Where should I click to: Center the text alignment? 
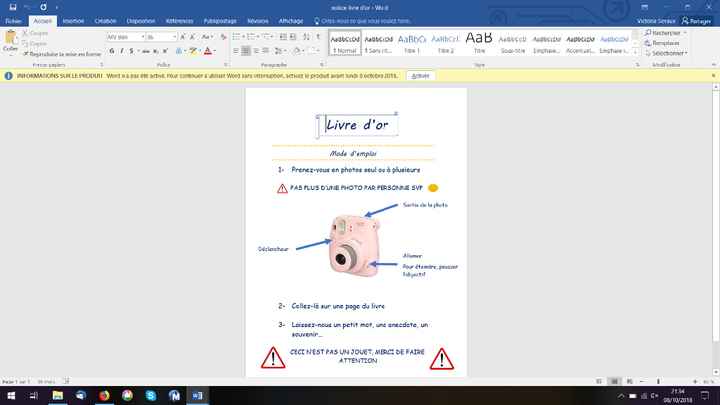point(246,51)
